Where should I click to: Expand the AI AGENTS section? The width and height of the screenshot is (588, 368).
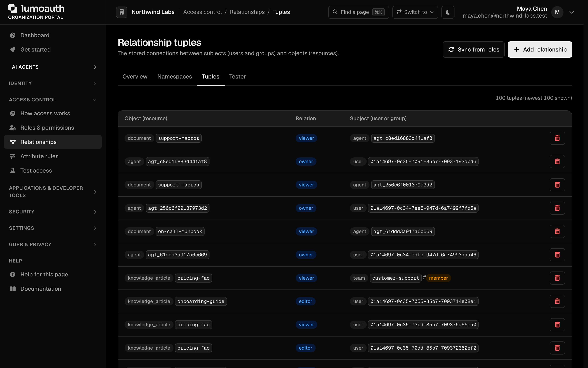[x=53, y=67]
